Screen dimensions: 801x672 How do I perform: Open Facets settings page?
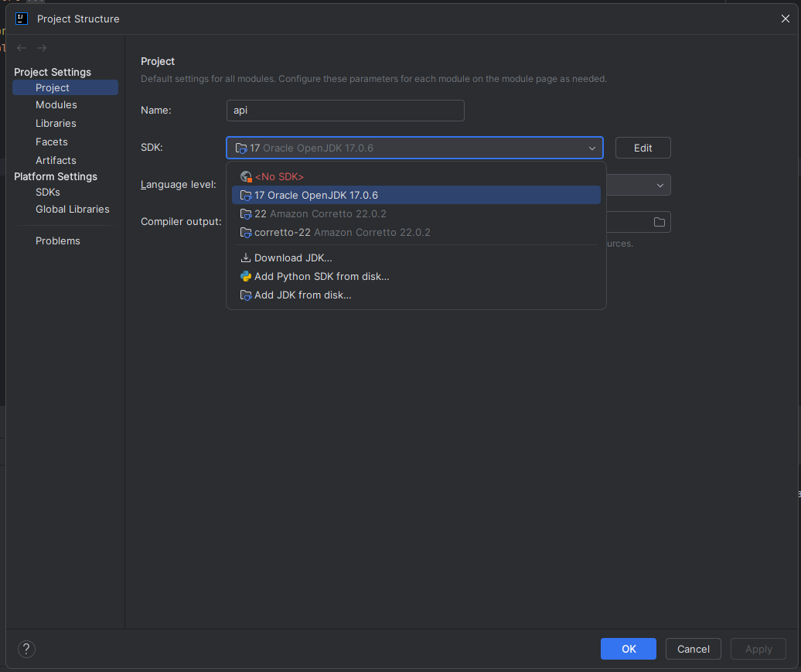click(x=52, y=142)
